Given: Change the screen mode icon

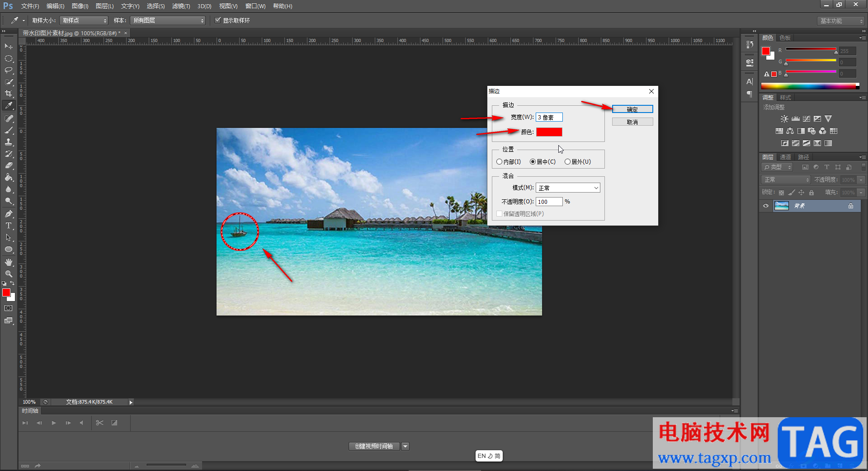Looking at the screenshot, I should tap(9, 320).
